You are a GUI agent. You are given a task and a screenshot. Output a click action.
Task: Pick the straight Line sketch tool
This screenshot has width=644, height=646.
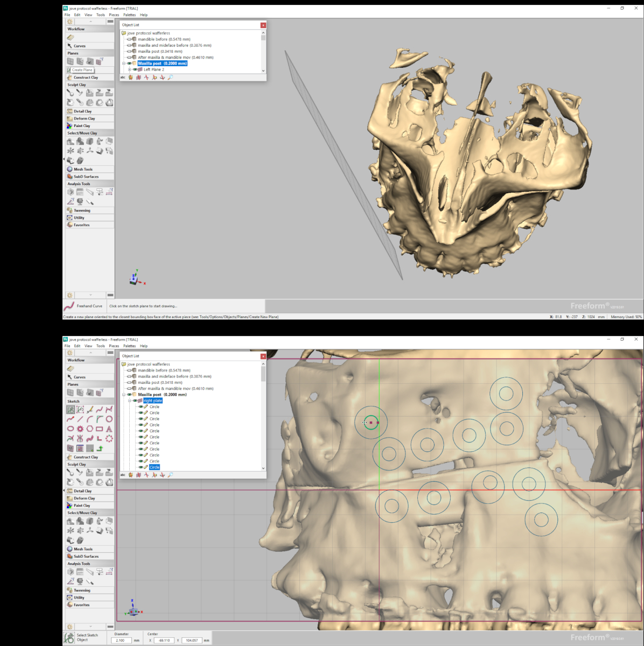(80, 419)
